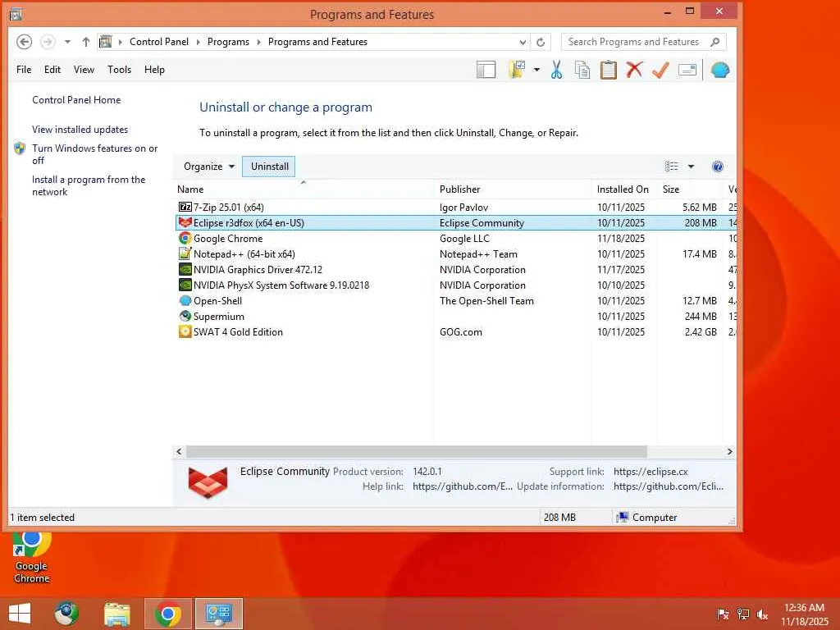Click the Copy toolbar icon
Screen dimensions: 840x630
point(582,70)
